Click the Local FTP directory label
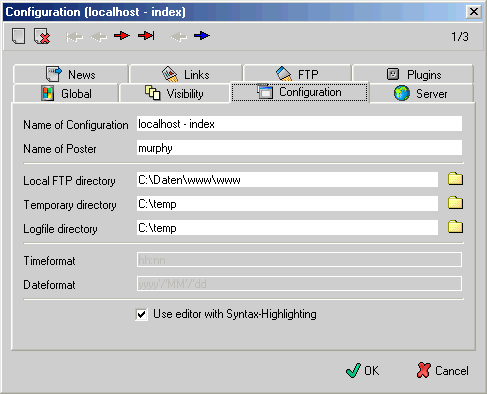The height and width of the screenshot is (394, 487). coord(69,181)
